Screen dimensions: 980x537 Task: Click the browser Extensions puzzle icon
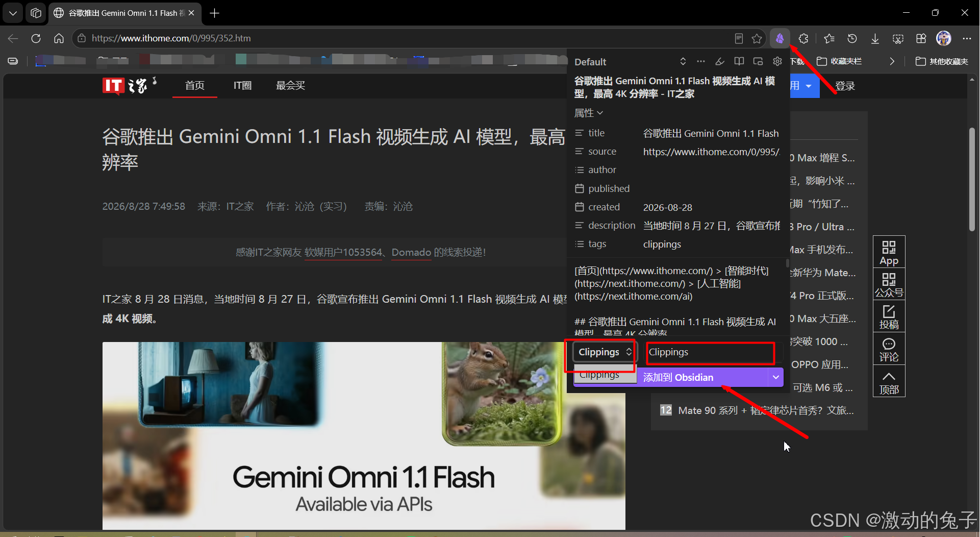pos(803,38)
